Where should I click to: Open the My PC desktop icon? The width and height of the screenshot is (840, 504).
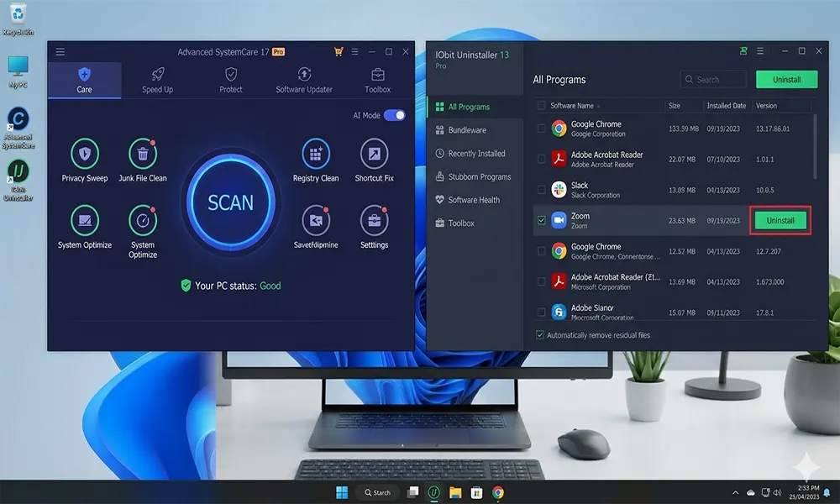(x=18, y=71)
